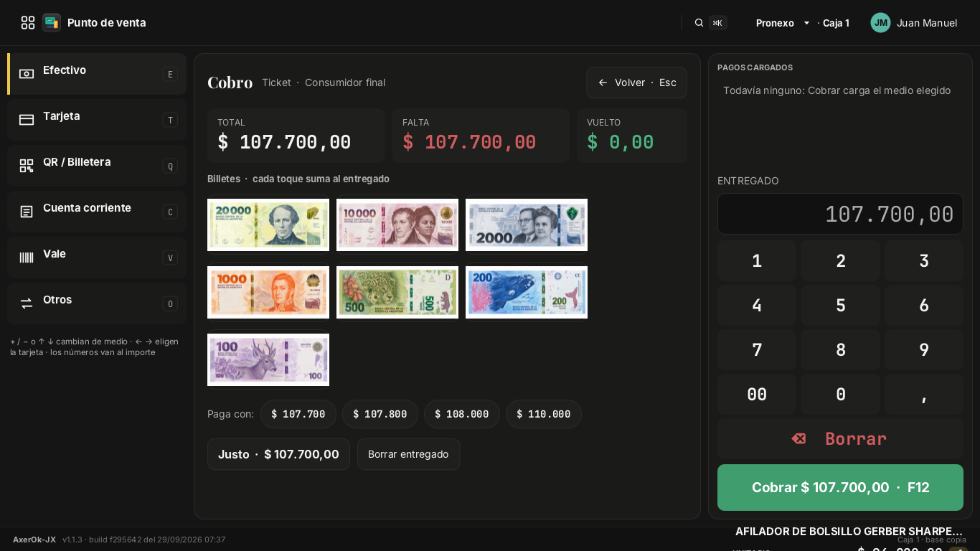
Task: Switch to Cuenta corriente payment
Action: coord(97,212)
